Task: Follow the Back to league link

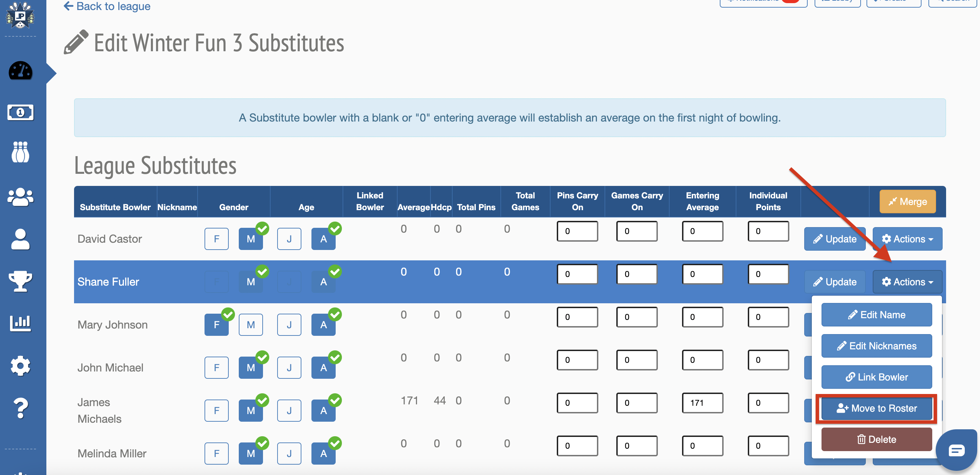Action: 107,7
